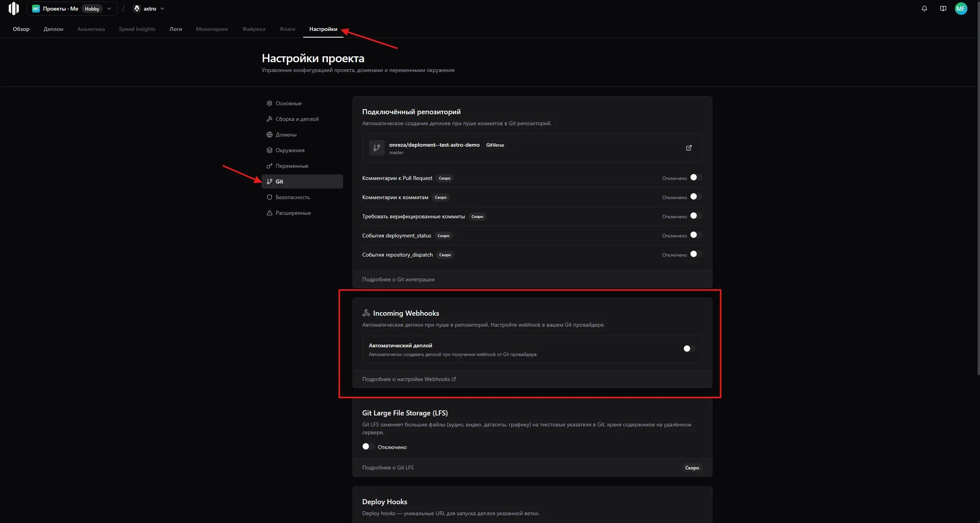980x523 pixels.
Task: Expand the Расширенные sidebar section
Action: click(293, 213)
